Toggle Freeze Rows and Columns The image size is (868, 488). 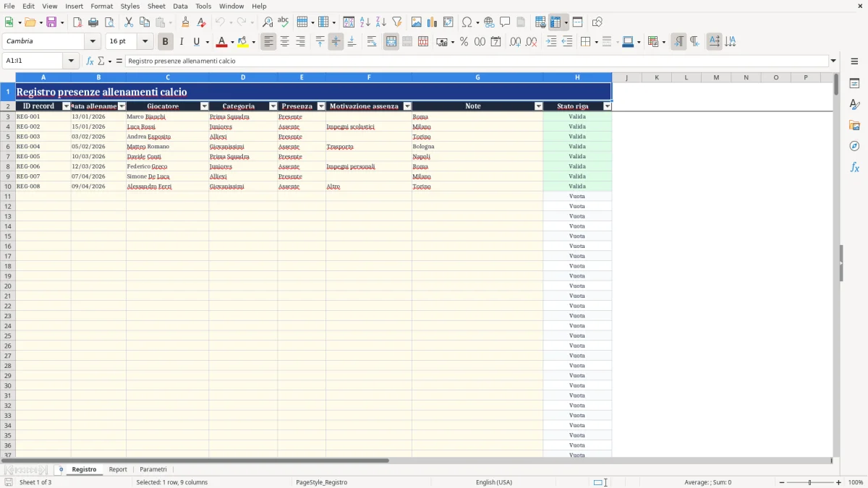555,22
